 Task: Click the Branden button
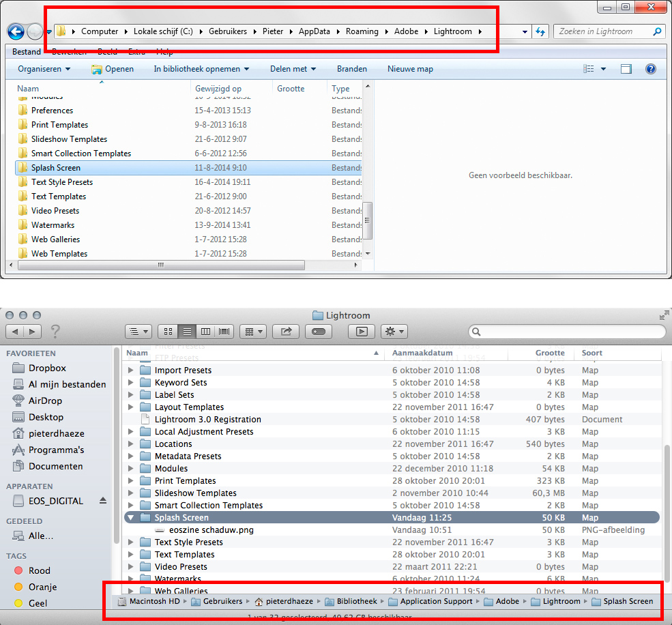tap(351, 69)
